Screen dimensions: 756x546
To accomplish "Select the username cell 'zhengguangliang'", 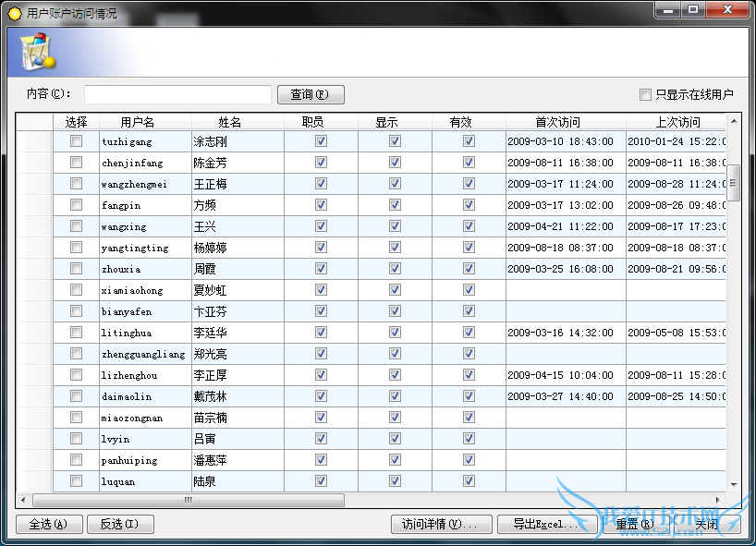I will coord(145,354).
